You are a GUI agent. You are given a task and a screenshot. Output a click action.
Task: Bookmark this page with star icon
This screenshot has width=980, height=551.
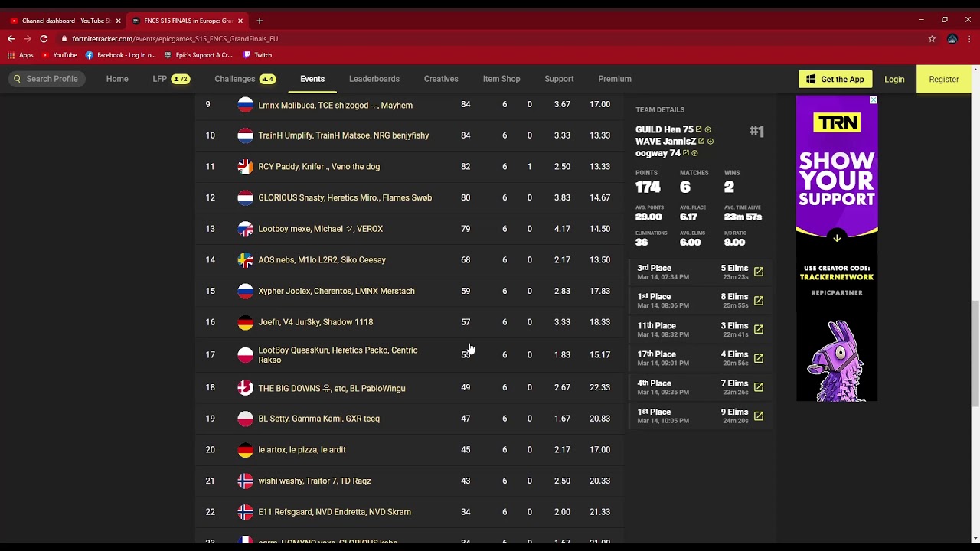[x=932, y=38]
